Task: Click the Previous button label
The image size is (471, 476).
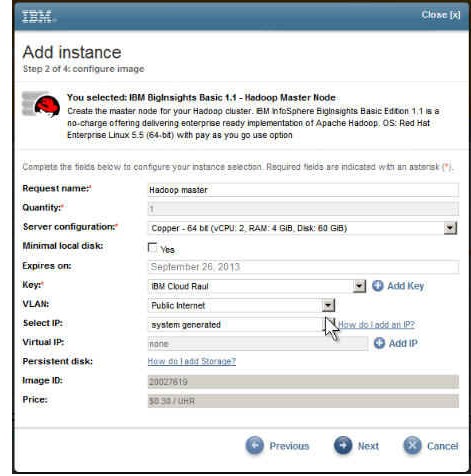Action: 289,446
